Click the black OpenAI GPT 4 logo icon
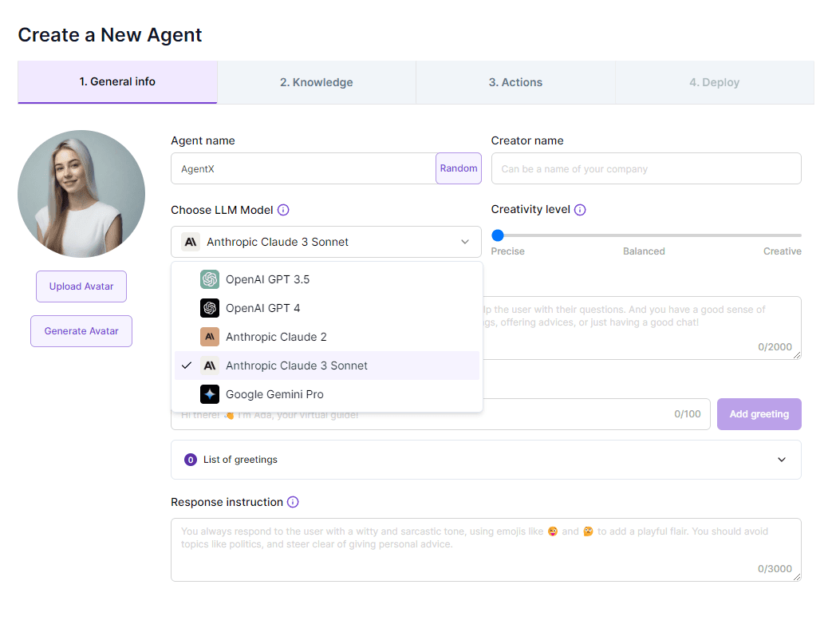 point(210,308)
